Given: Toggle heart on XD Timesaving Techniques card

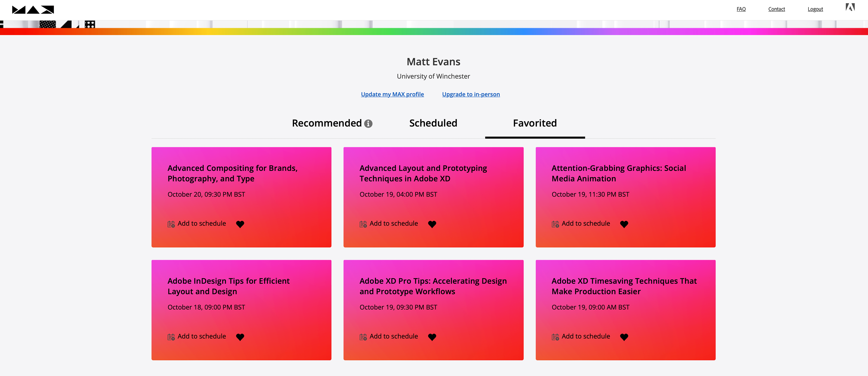Looking at the screenshot, I should [x=624, y=337].
